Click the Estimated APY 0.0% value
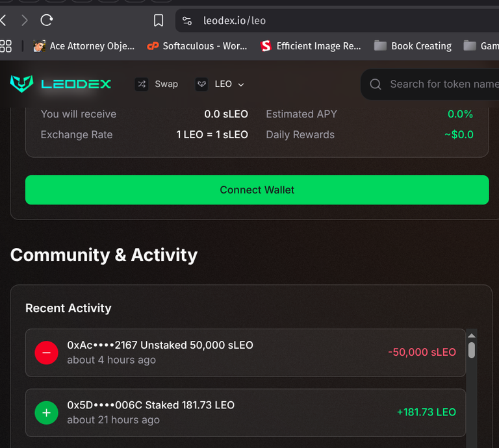Viewport: 499px width, 448px height. [460, 114]
